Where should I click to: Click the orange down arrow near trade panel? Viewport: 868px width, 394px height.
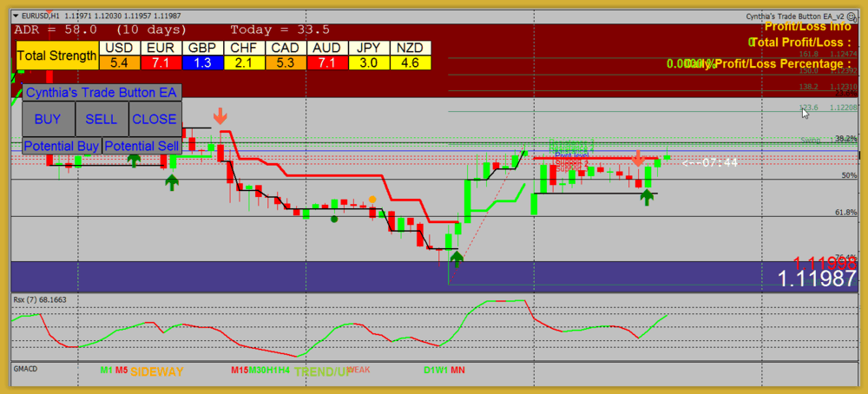pyautogui.click(x=220, y=116)
